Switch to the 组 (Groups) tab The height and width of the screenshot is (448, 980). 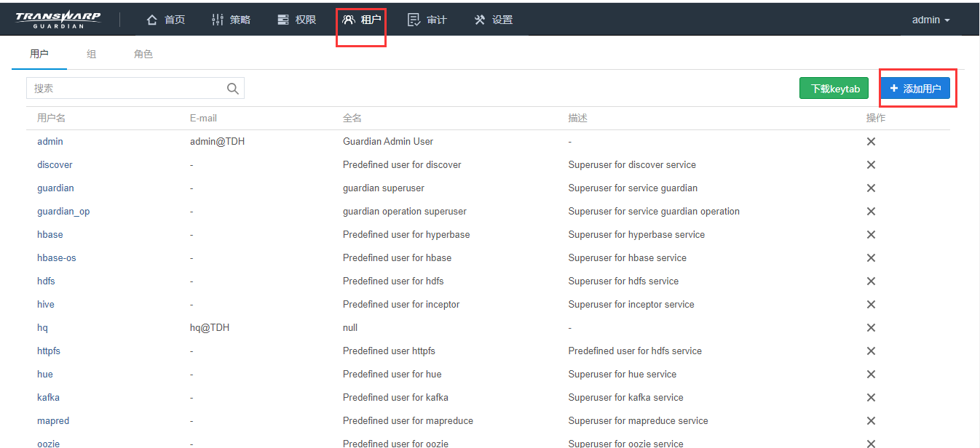coord(91,53)
